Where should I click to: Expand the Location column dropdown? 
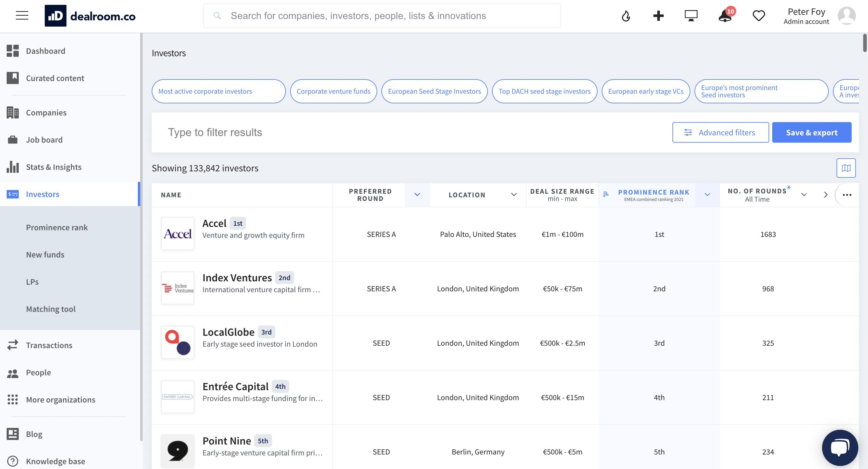pos(513,195)
